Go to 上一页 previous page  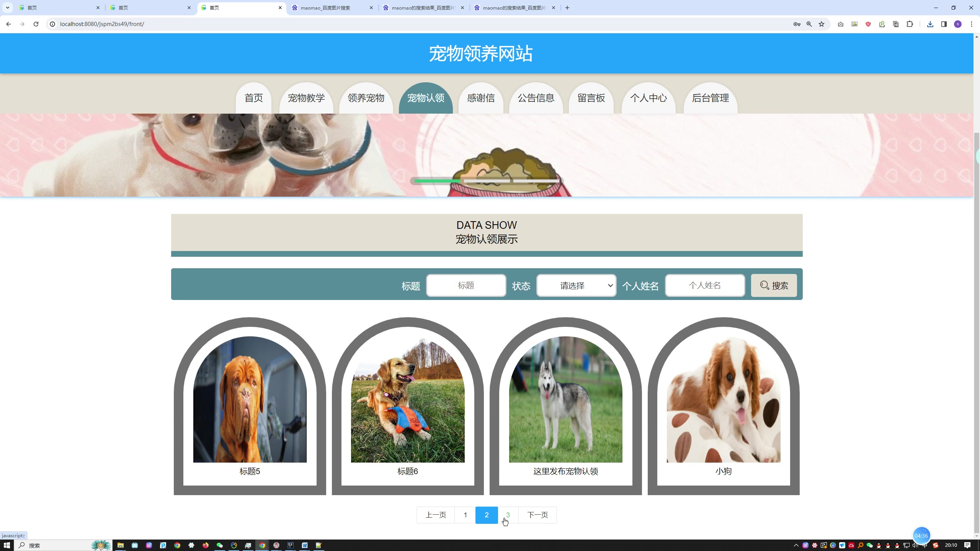click(x=436, y=515)
